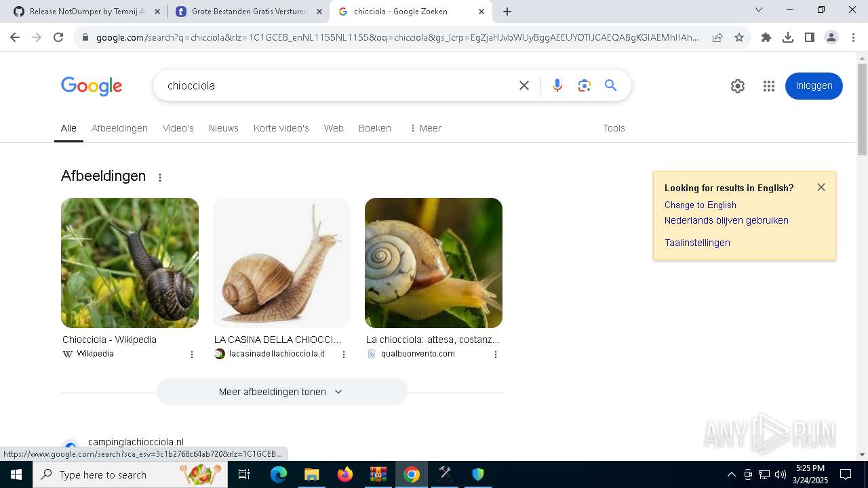Open Task View on the taskbar
The image size is (868, 488).
(x=244, y=474)
